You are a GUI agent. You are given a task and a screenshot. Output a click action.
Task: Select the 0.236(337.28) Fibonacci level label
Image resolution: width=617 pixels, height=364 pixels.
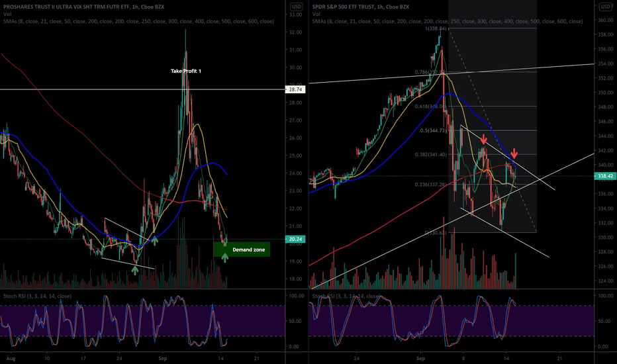coord(430,185)
